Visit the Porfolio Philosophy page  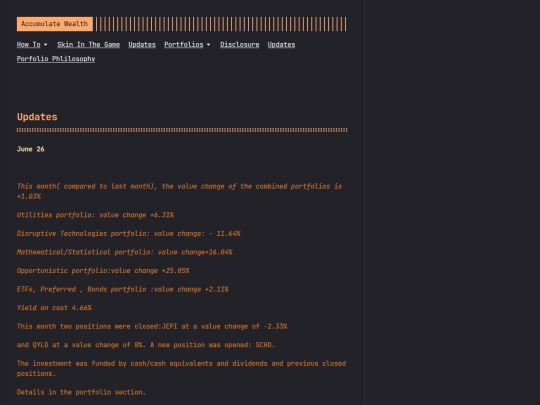[56, 59]
